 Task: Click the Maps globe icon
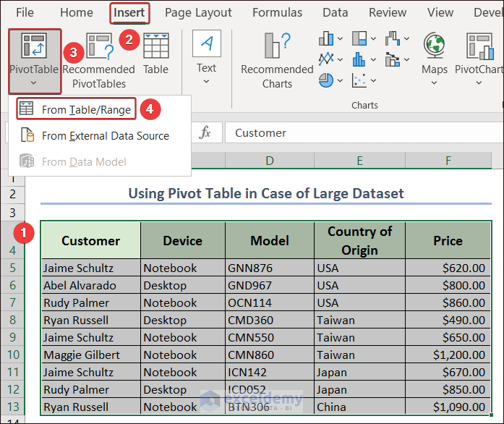(435, 46)
